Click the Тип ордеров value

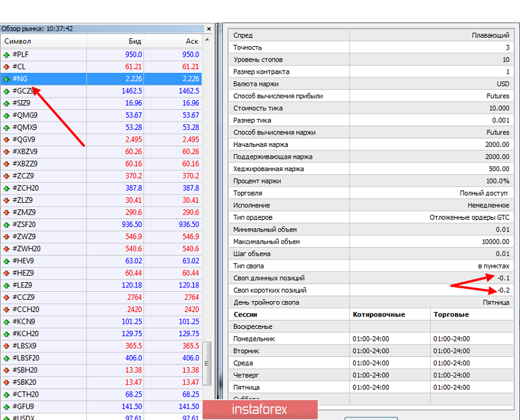(469, 217)
